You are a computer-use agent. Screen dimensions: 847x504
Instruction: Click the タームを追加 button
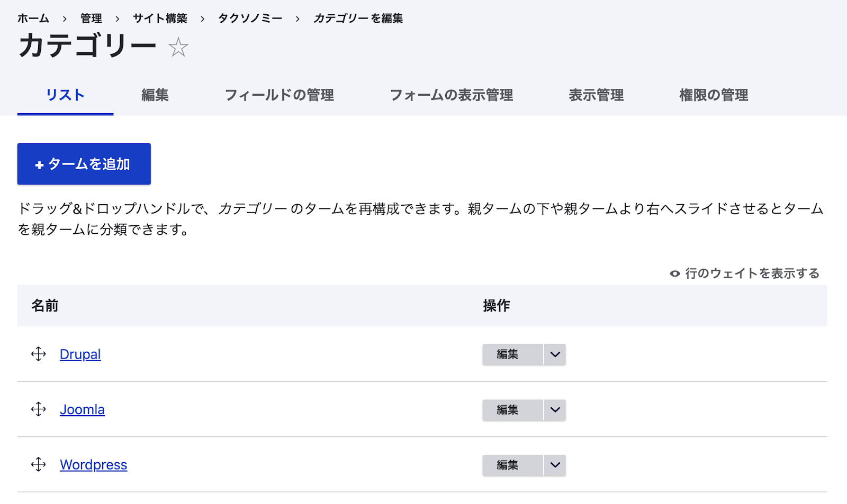click(x=84, y=164)
